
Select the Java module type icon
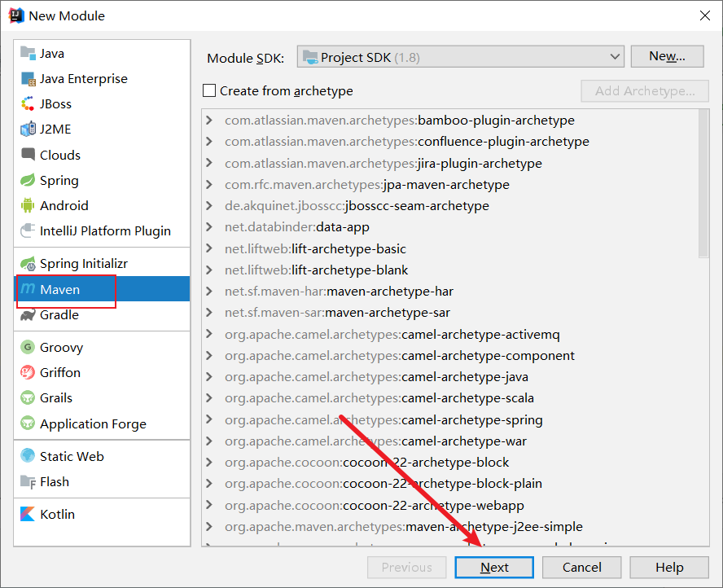click(x=28, y=54)
